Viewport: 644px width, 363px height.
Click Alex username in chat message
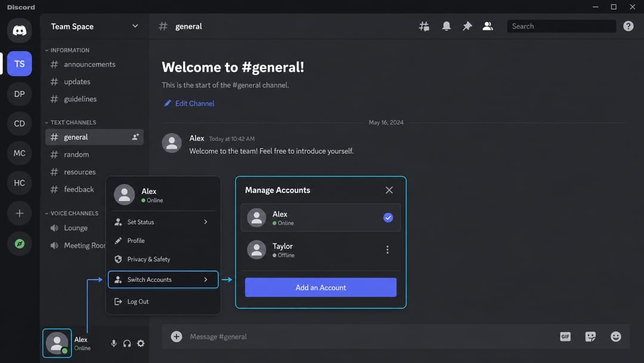(197, 138)
